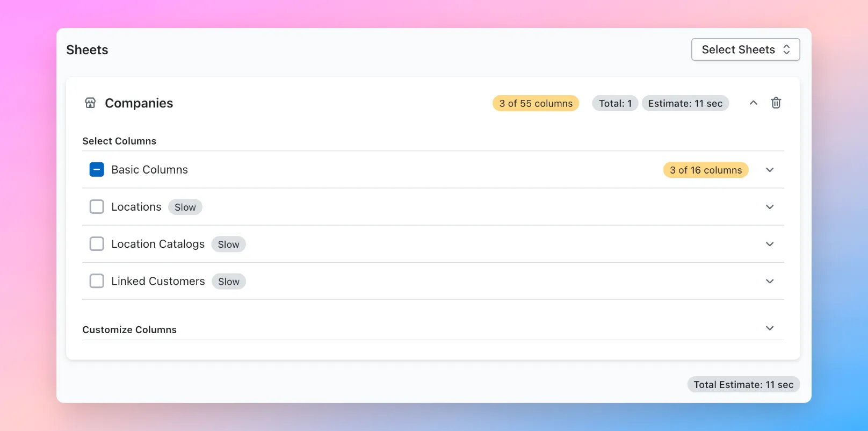The width and height of the screenshot is (868, 431).
Task: Open the Select Sheets dropdown
Action: click(x=746, y=49)
